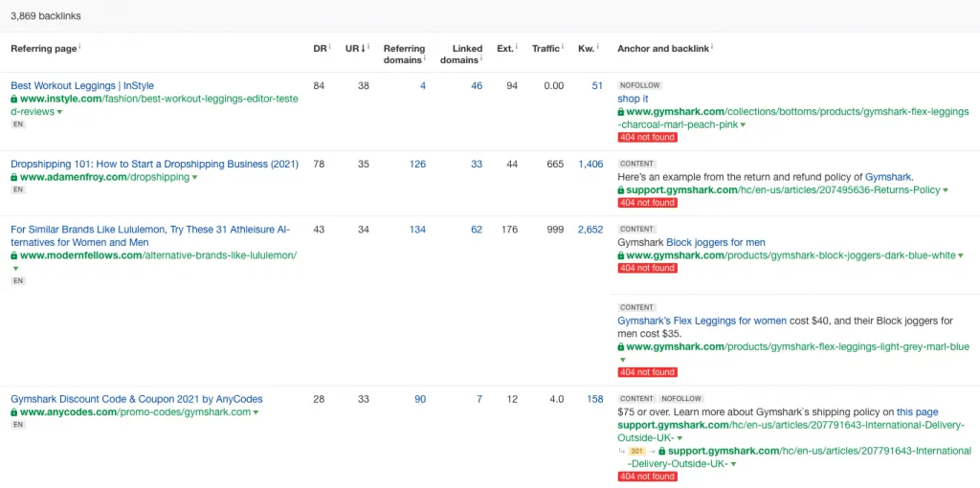The height and width of the screenshot is (488, 980).
Task: Expand dropdown arrow below modernfellows.com URL
Action: [15, 269]
